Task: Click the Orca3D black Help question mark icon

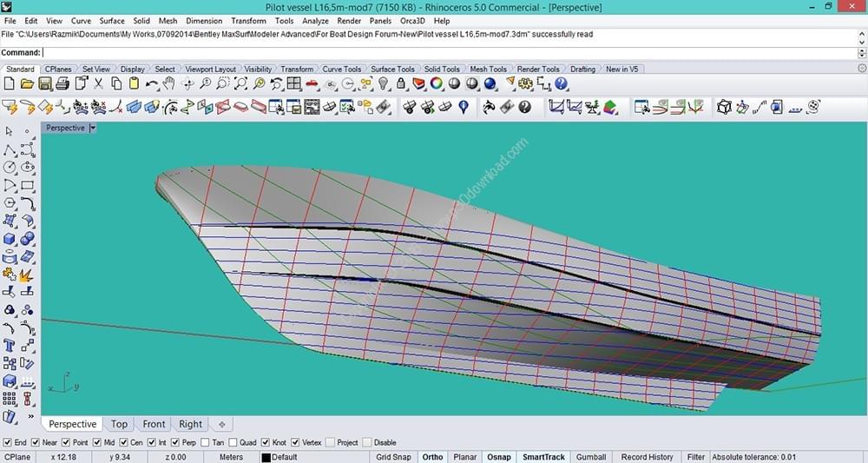Action: [x=524, y=106]
